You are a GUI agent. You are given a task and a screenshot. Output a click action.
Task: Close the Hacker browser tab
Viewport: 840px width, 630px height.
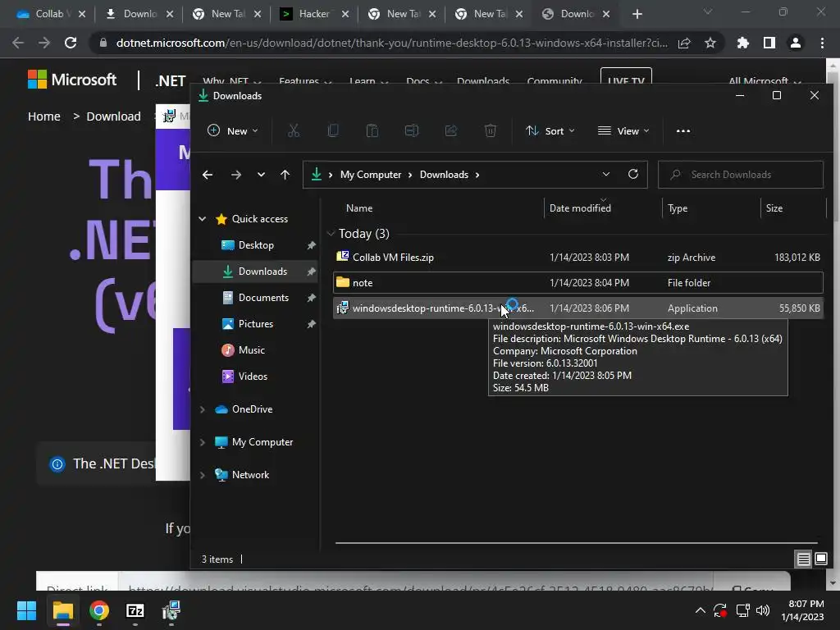(345, 14)
